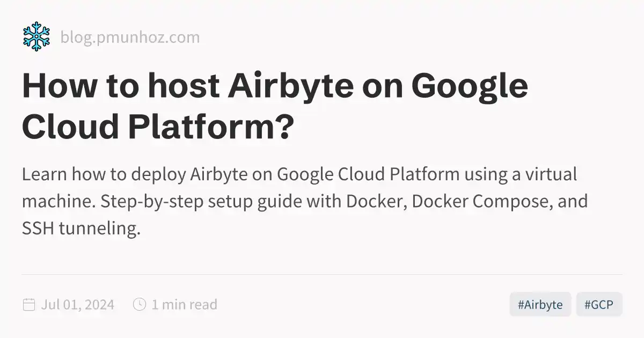Open the blog homepage via the snowflake emblem
Screen dimensions: 644x338
pyautogui.click(x=35, y=35)
